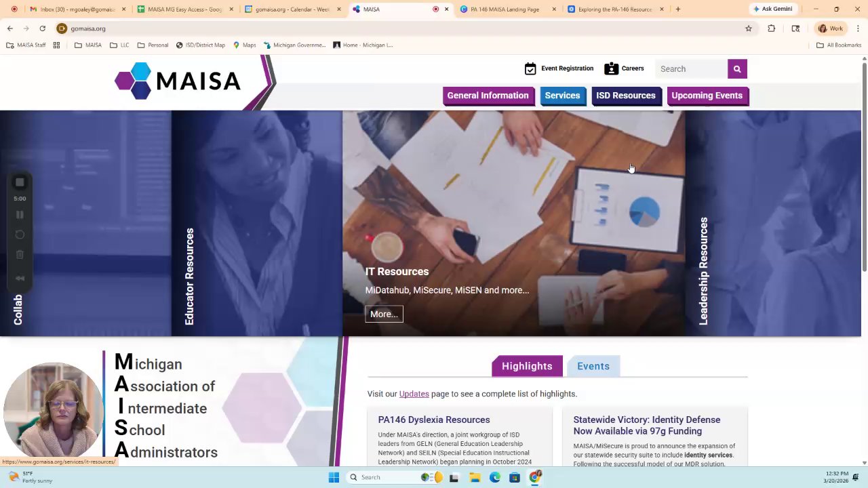
Task: Open the Careers link
Action: (x=633, y=68)
